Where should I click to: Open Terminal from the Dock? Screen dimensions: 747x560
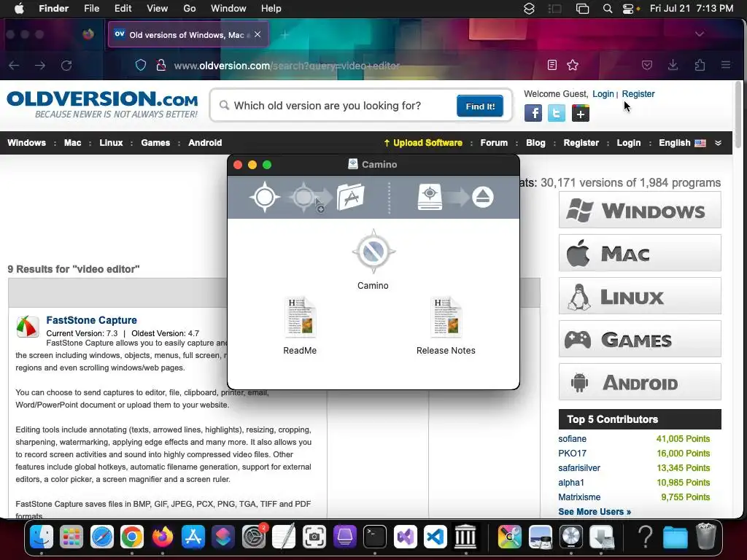pyautogui.click(x=375, y=537)
